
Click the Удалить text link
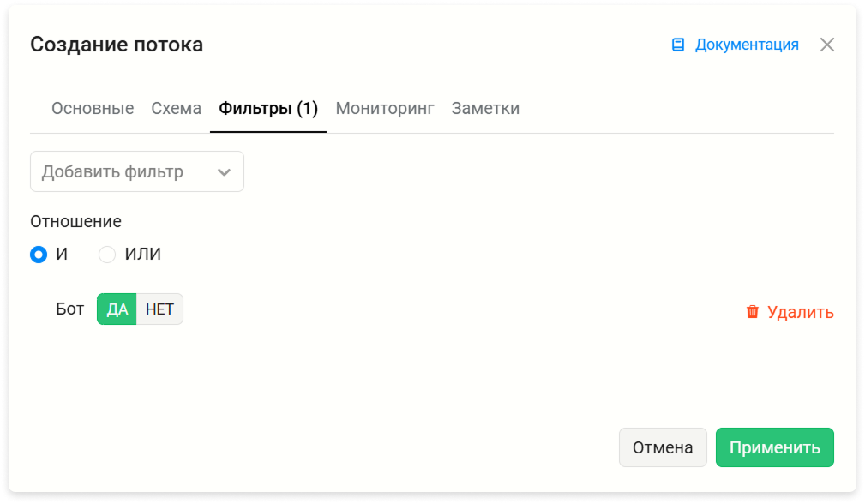(x=801, y=312)
